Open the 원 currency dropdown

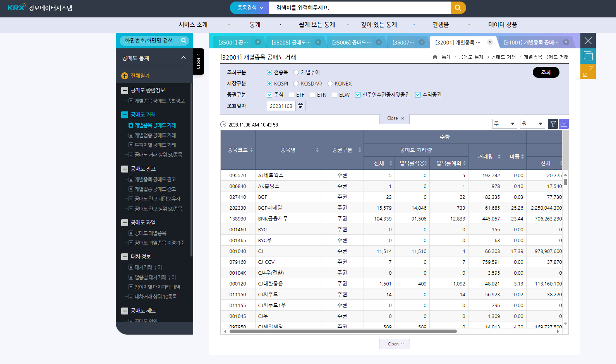[x=532, y=124]
